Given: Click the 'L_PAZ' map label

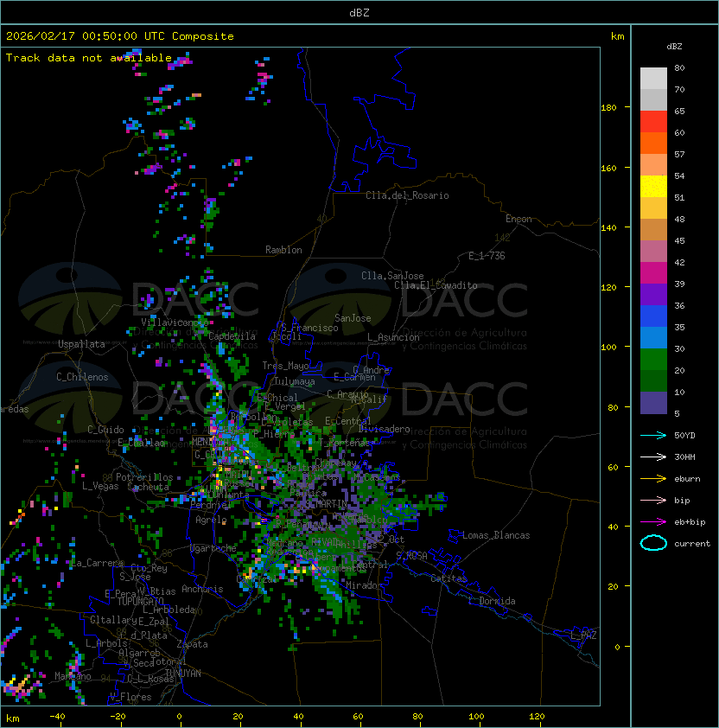Looking at the screenshot, I should [583, 635].
